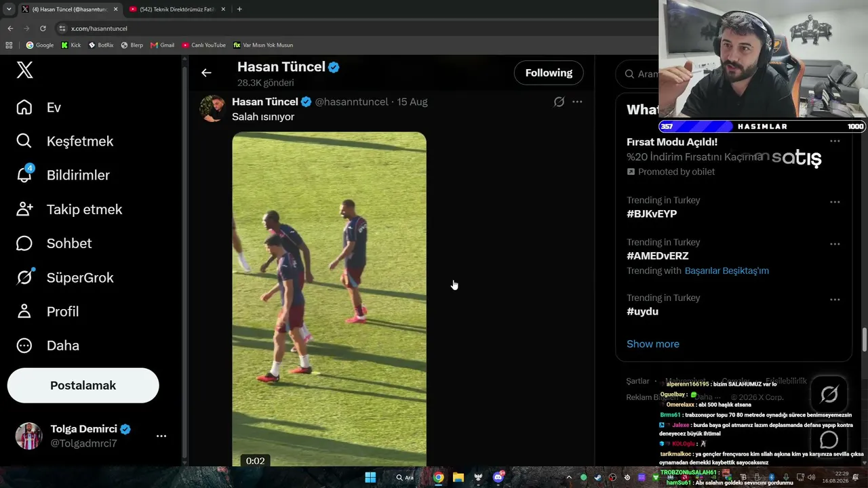Close the Hasan Tüncel X tab
Image resolution: width=868 pixels, height=488 pixels.
(x=115, y=9)
